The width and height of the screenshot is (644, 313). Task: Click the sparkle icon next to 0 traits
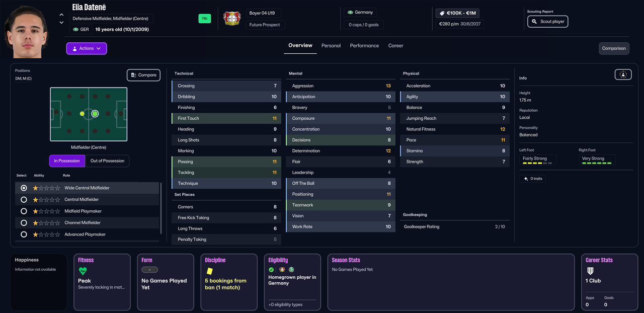point(526,179)
